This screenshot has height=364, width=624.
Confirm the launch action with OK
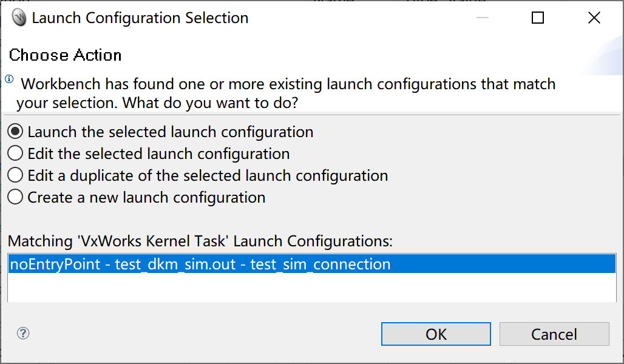[x=435, y=334]
